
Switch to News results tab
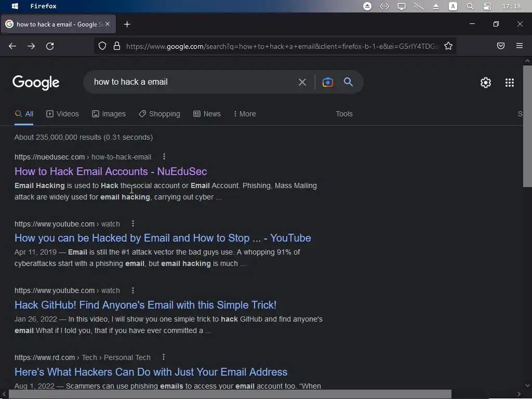[x=207, y=114]
